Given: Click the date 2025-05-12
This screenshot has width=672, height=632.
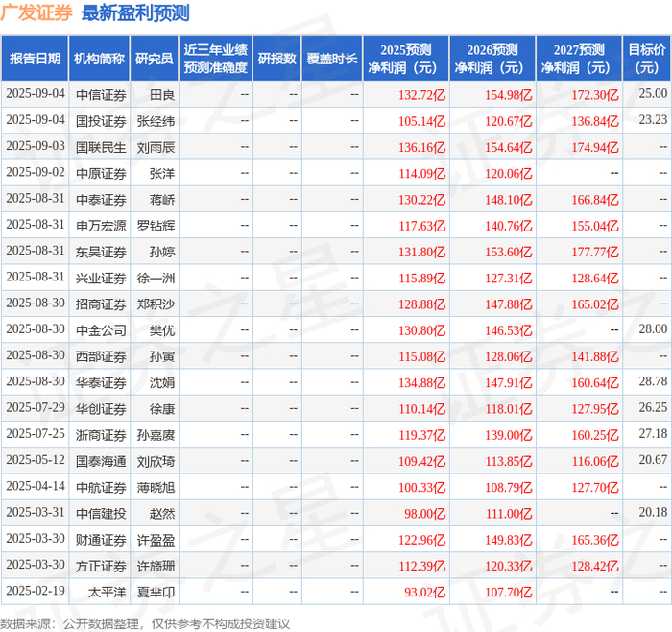Looking at the screenshot, I should tap(36, 460).
